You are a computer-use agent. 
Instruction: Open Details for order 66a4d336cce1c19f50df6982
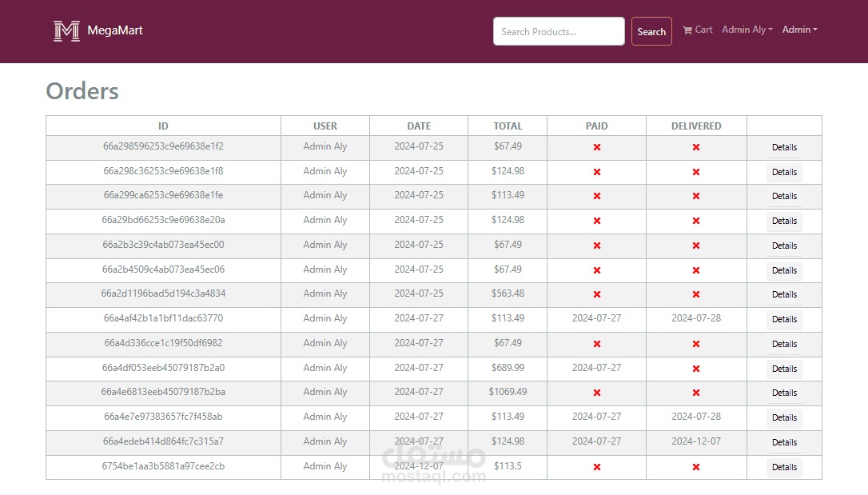784,344
